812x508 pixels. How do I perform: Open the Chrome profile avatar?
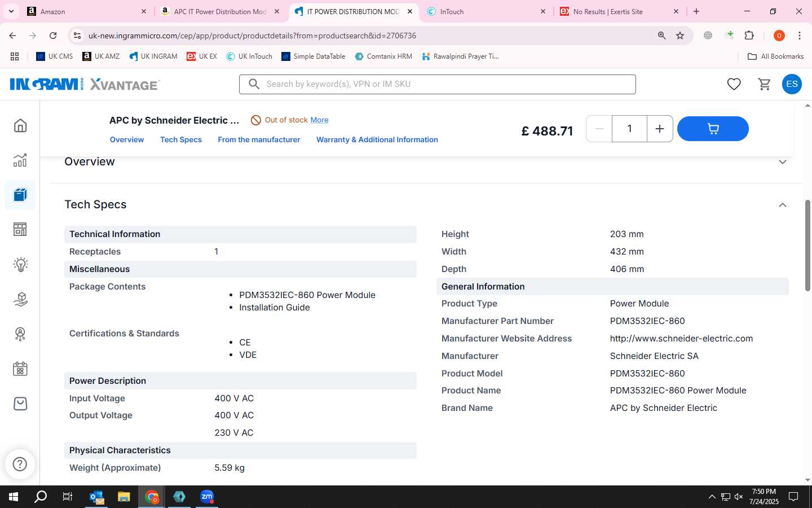[779, 36]
